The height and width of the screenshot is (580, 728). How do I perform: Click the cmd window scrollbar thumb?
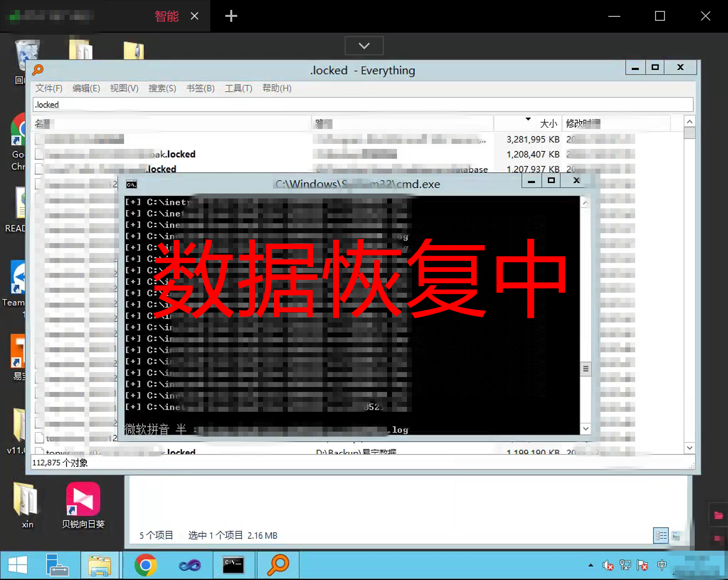(586, 369)
